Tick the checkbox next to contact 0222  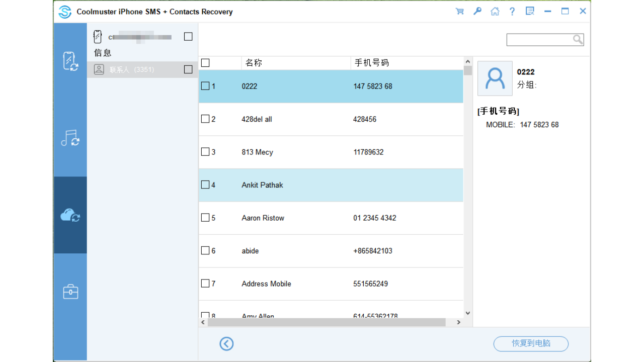tap(205, 85)
